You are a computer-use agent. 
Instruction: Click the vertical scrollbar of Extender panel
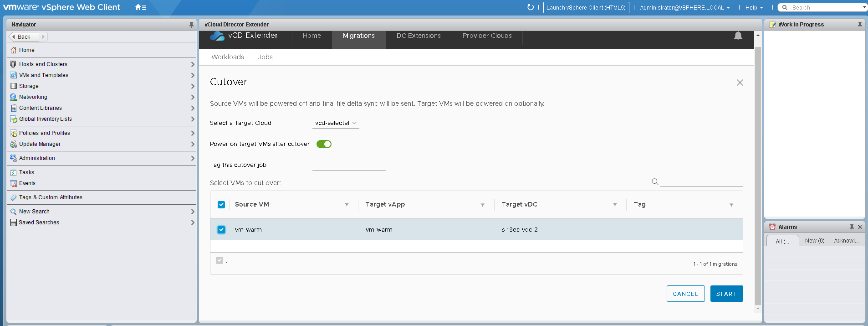[x=758, y=176]
